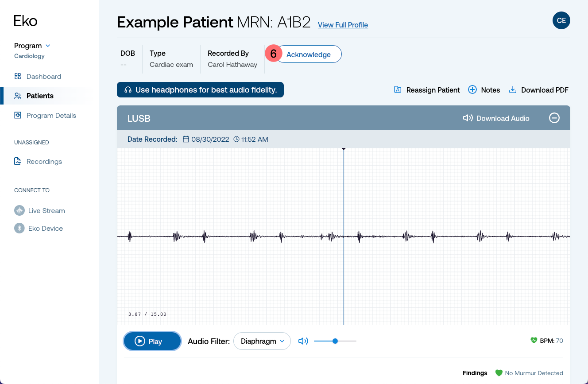Open the CE user avatar menu
Screen dimensions: 588x384
[x=561, y=20]
